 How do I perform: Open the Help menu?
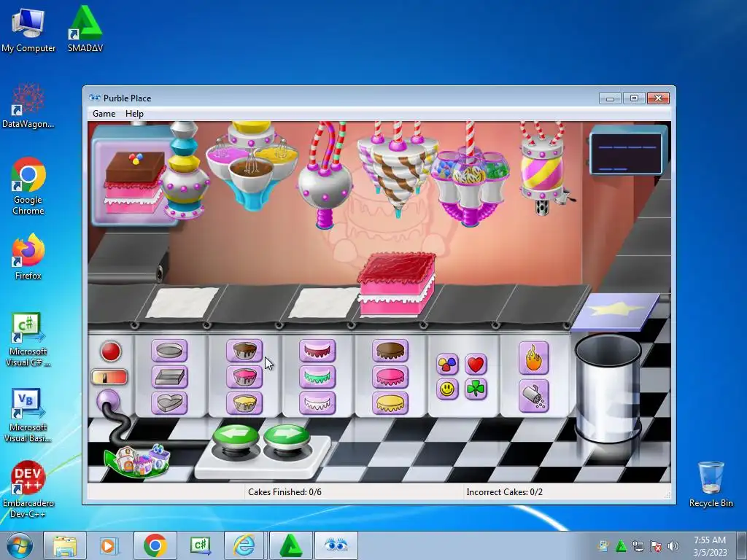pyautogui.click(x=134, y=114)
